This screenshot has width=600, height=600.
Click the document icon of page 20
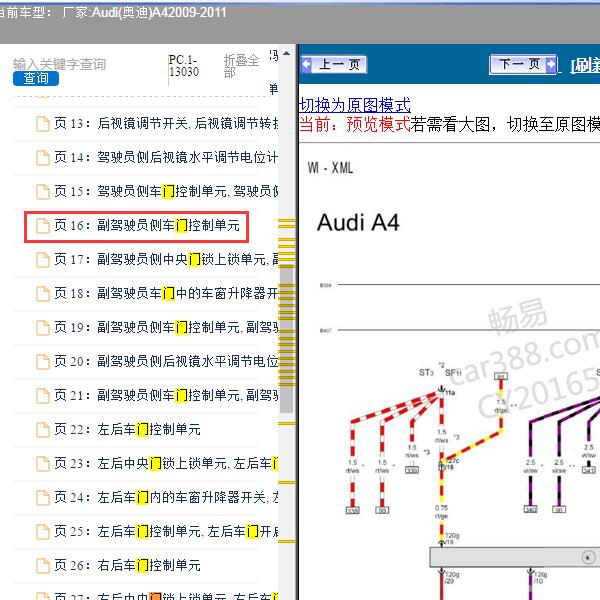43,361
